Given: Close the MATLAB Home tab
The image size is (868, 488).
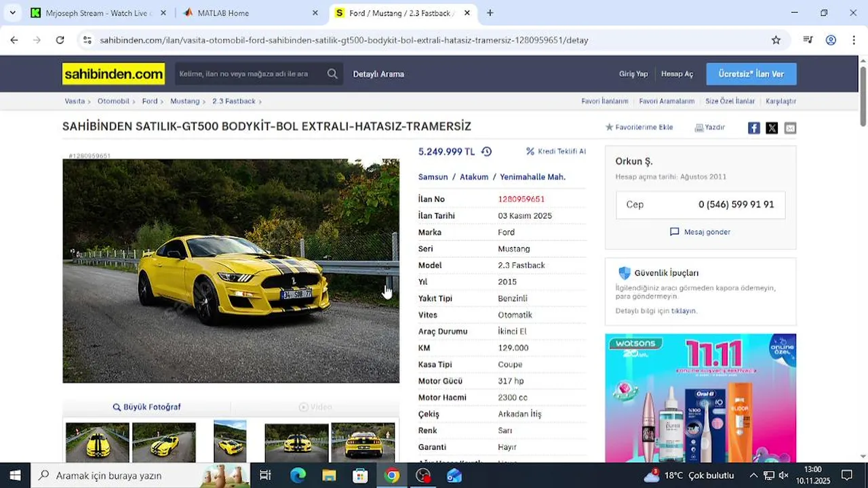Looking at the screenshot, I should [x=315, y=13].
